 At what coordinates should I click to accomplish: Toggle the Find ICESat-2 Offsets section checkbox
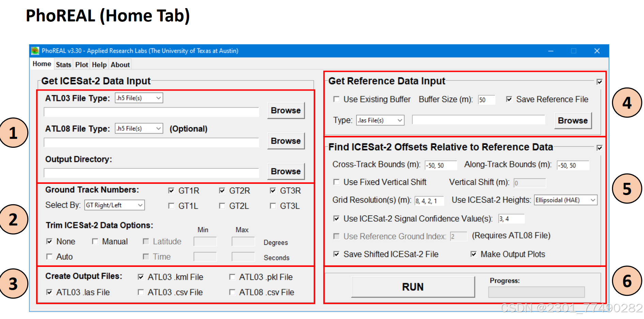coord(599,148)
